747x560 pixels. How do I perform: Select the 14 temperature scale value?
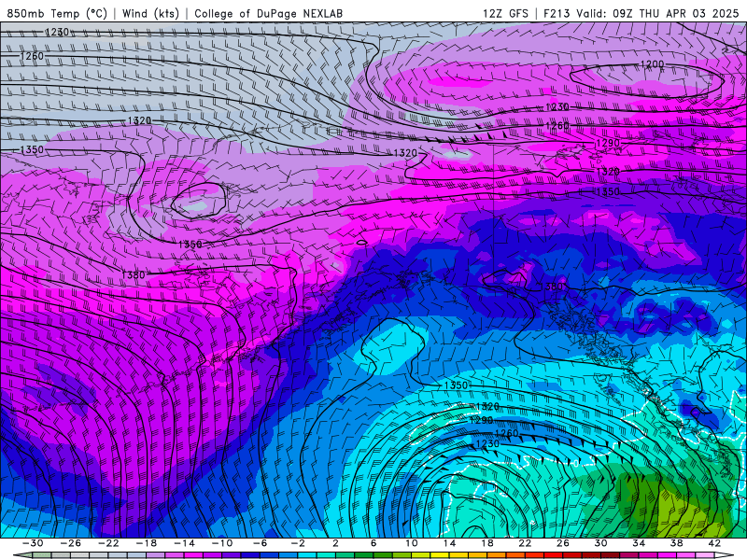(x=449, y=543)
